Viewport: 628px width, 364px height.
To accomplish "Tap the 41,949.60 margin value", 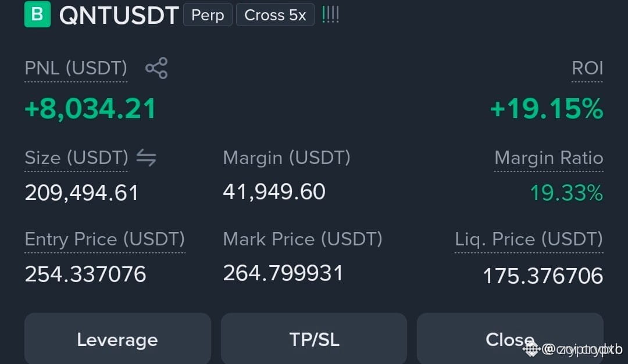I will (274, 191).
